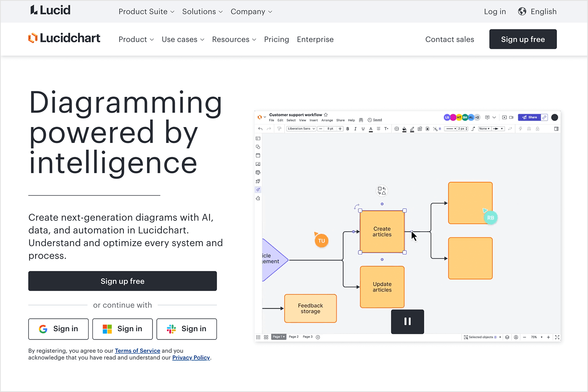Click the redo arrow in the demo editor
This screenshot has width=588, height=392.
coord(269,129)
